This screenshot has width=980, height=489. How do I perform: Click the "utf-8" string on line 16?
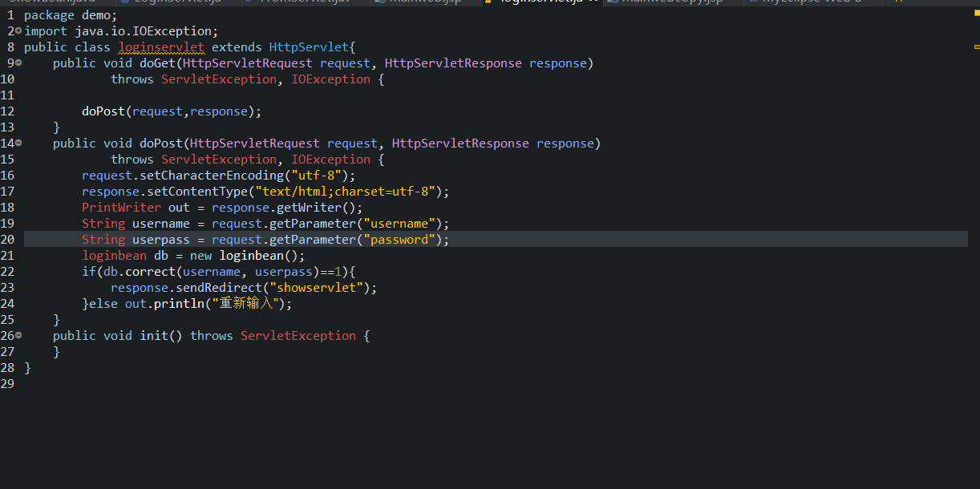[x=319, y=176]
